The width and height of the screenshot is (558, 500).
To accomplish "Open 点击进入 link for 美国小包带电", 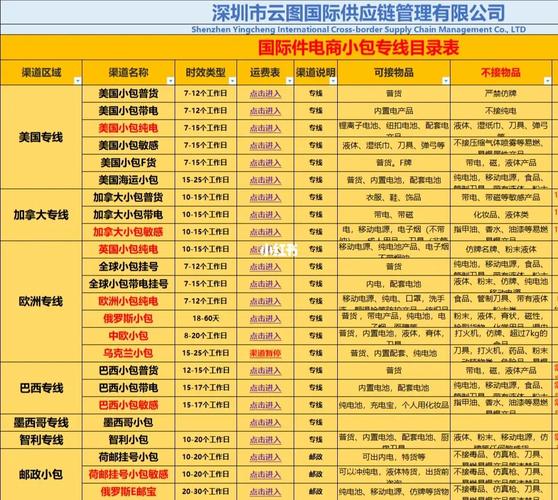I will pos(265,111).
